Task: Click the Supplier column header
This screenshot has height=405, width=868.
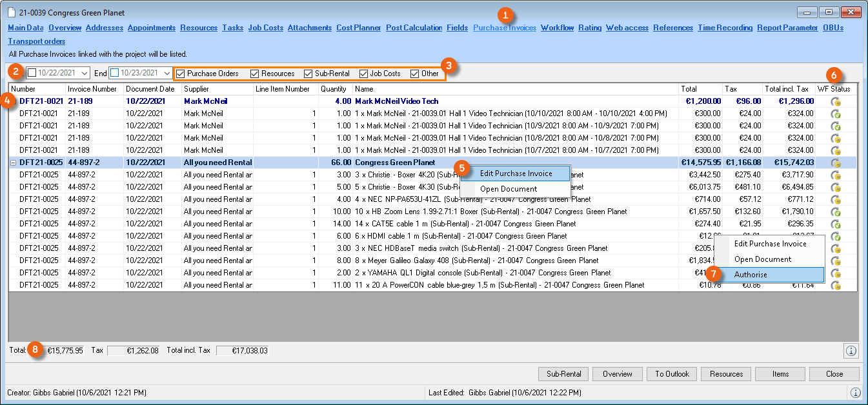Action: pos(196,89)
